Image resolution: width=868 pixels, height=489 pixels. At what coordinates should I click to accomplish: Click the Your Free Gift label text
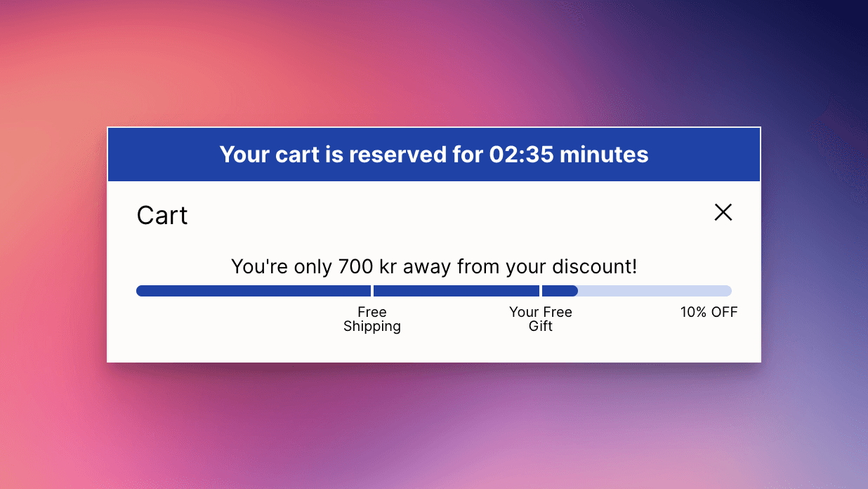coord(540,319)
